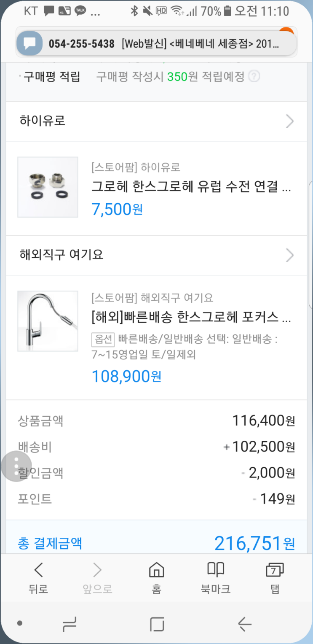Open the 그로헤 한스그로헤 유럽 수전 연결 product title
Image resolution: width=313 pixels, height=644 pixels.
[191, 187]
